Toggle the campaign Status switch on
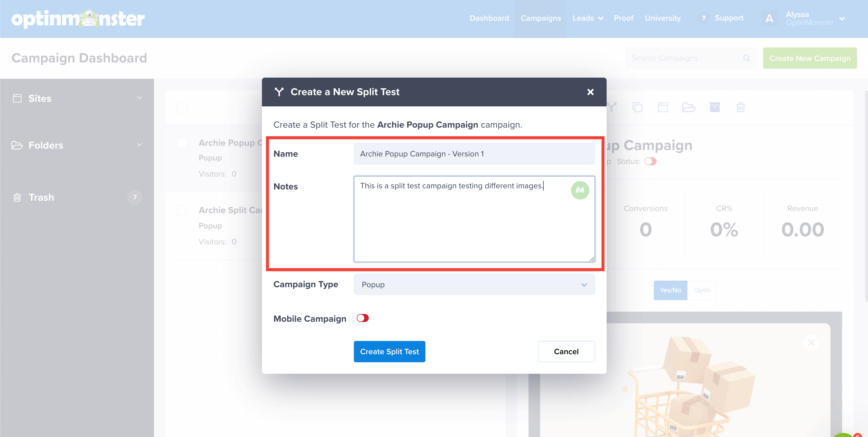 [651, 161]
